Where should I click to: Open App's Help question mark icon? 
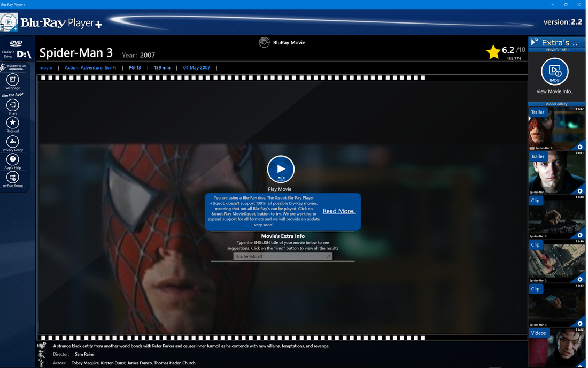[x=12, y=159]
